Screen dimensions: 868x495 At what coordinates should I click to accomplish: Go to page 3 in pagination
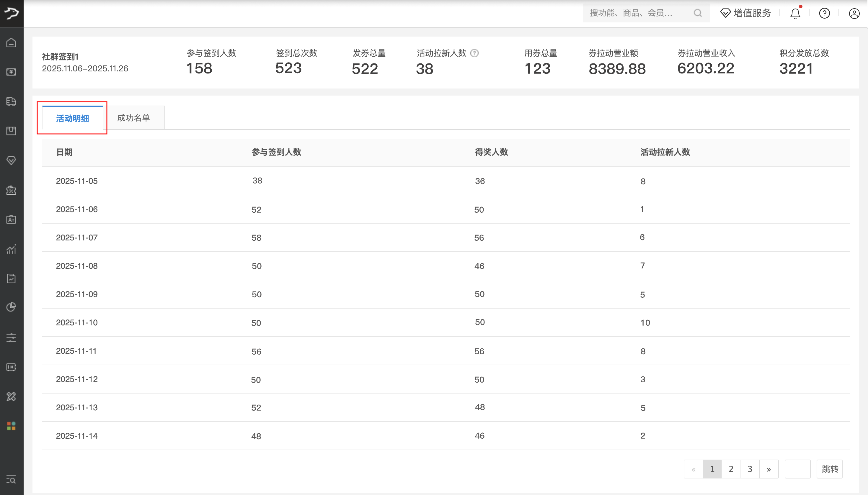pos(750,469)
